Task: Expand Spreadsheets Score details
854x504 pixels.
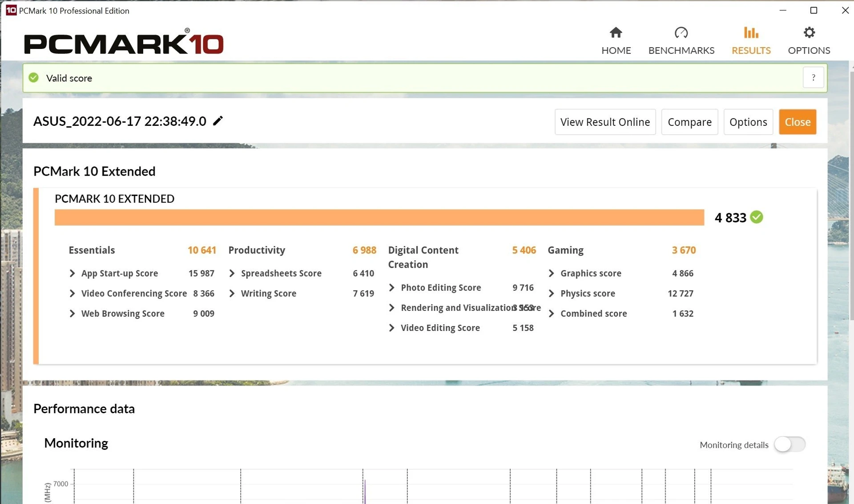Action: coord(232,273)
